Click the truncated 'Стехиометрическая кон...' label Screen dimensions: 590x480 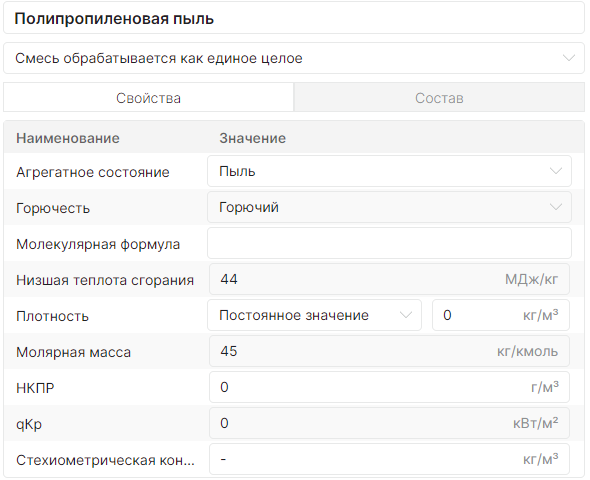pos(105,460)
